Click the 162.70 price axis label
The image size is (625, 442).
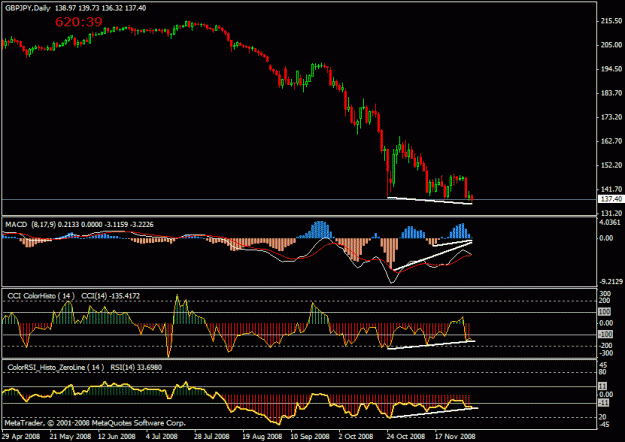tap(611, 141)
